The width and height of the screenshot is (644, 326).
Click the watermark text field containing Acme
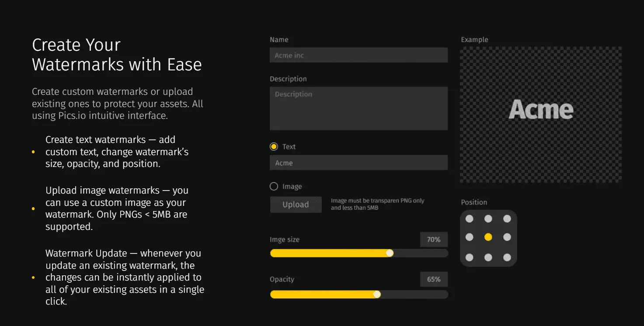[359, 163]
